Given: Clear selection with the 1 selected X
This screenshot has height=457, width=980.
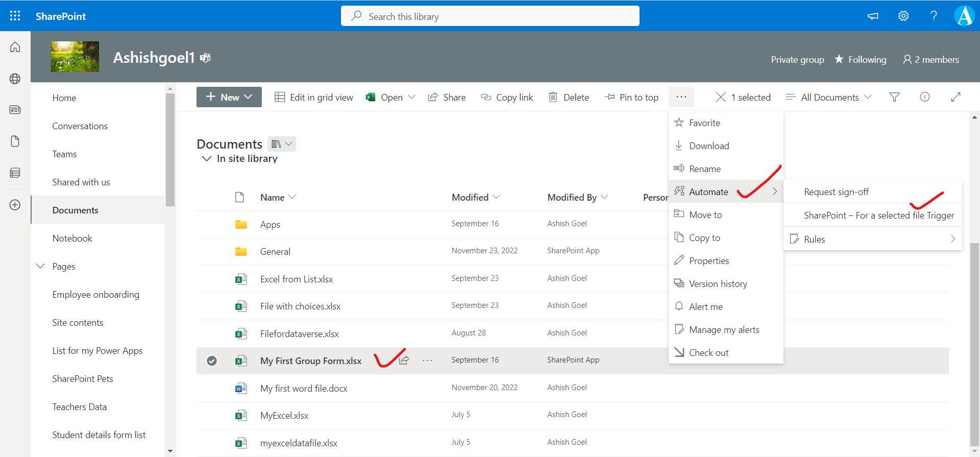Looking at the screenshot, I should (720, 97).
